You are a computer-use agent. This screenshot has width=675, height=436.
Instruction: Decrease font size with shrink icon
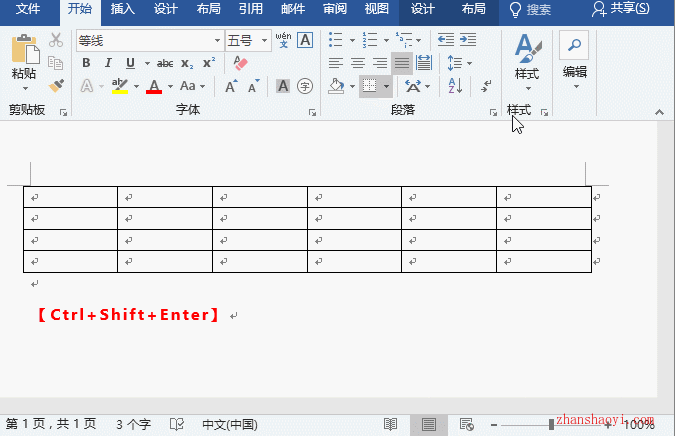point(254,86)
